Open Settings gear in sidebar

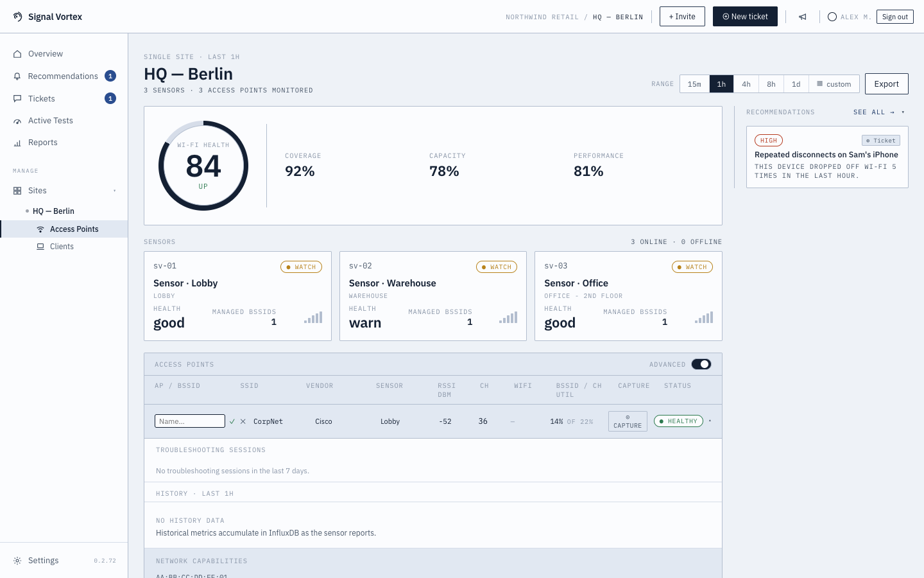click(x=17, y=561)
